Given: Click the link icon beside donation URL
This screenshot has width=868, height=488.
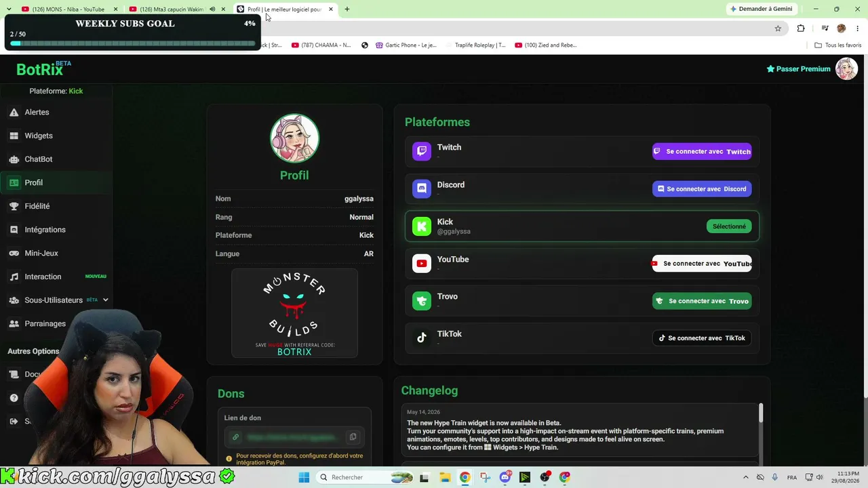Looking at the screenshot, I should [235, 437].
